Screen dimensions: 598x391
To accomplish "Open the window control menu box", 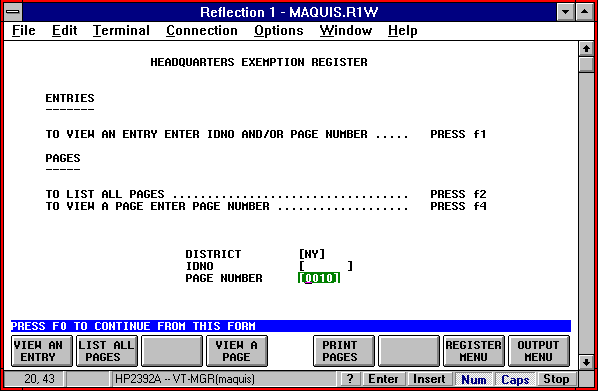I will pyautogui.click(x=13, y=12).
